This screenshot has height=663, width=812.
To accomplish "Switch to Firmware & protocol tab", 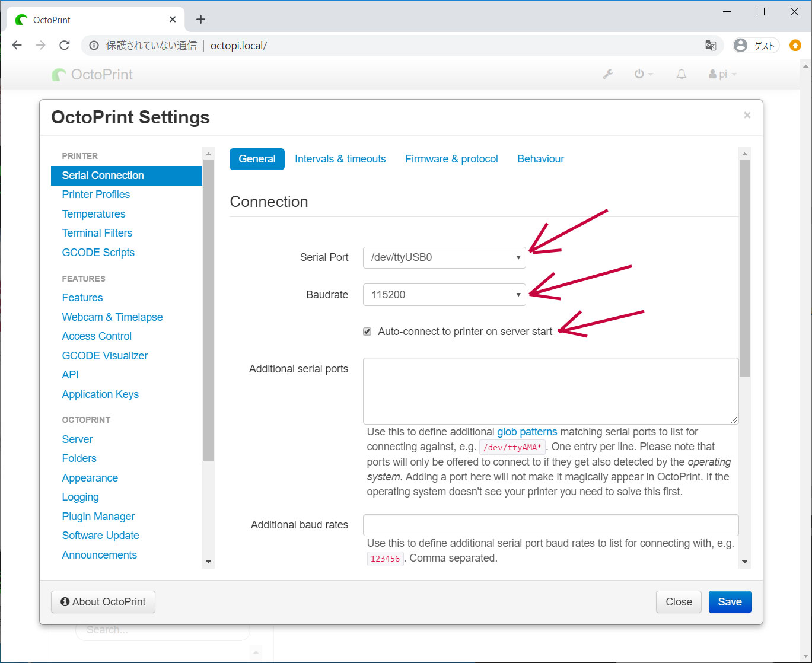I will point(451,159).
